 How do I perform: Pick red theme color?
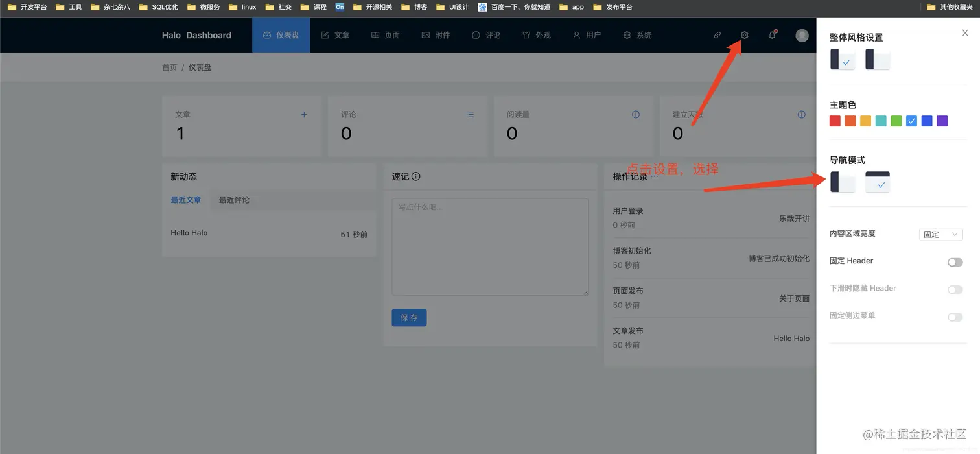[x=835, y=121]
